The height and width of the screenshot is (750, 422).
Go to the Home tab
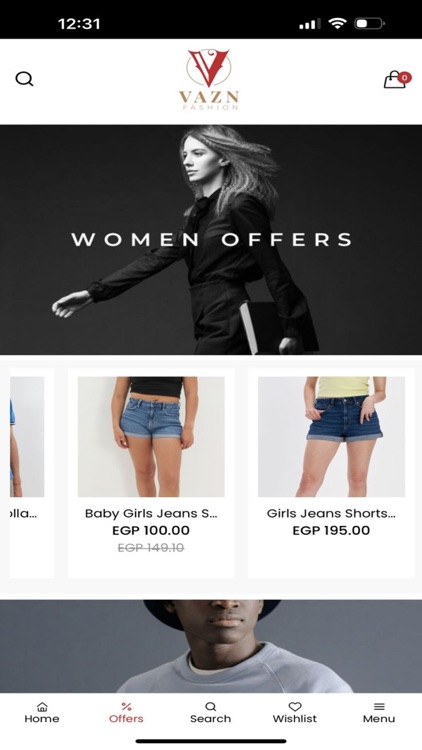click(x=42, y=713)
